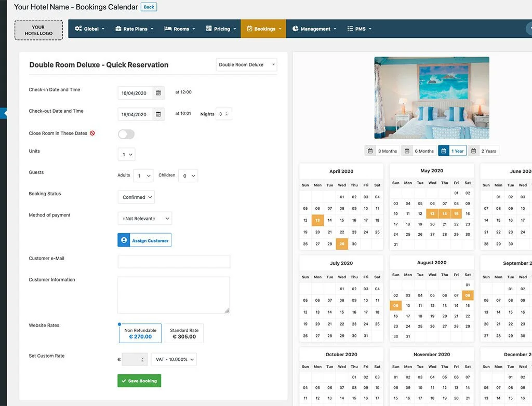The height and width of the screenshot is (406, 532).
Task: Open the Global menu
Action: pyautogui.click(x=89, y=29)
